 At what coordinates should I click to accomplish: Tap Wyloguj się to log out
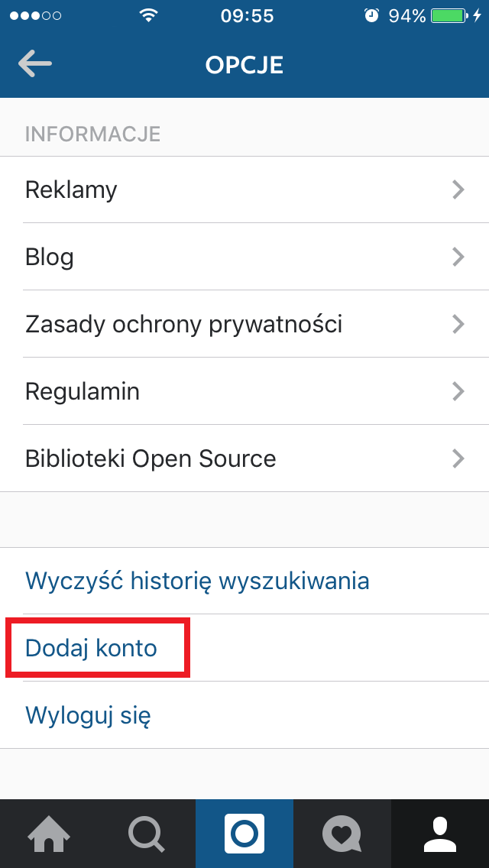tap(88, 715)
